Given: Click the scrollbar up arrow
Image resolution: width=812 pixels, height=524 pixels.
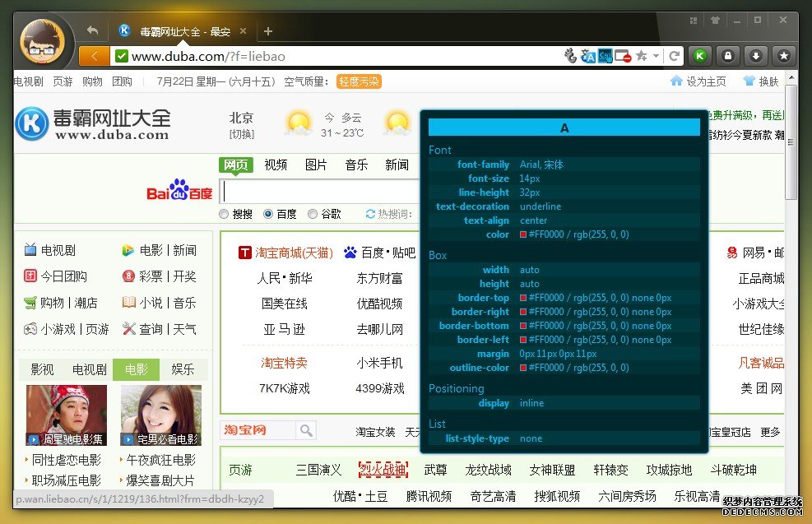Looking at the screenshot, I should [791, 78].
